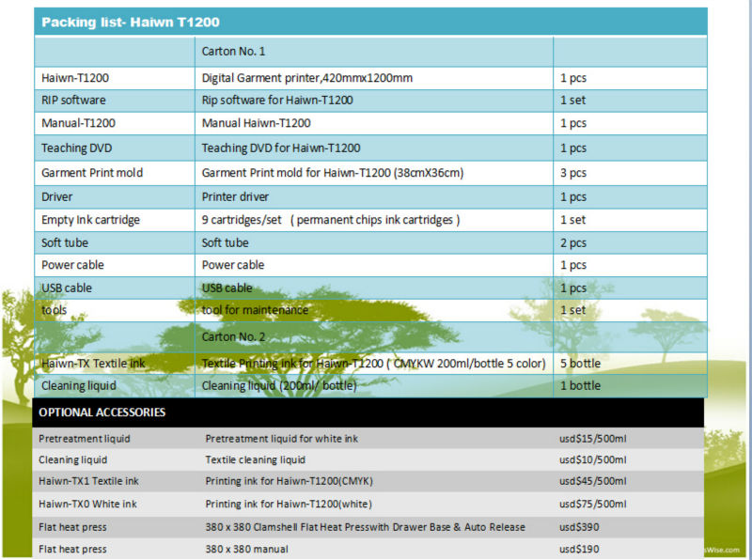The height and width of the screenshot is (560, 752).
Task: Click the 'Driver' item name
Action: (56, 196)
